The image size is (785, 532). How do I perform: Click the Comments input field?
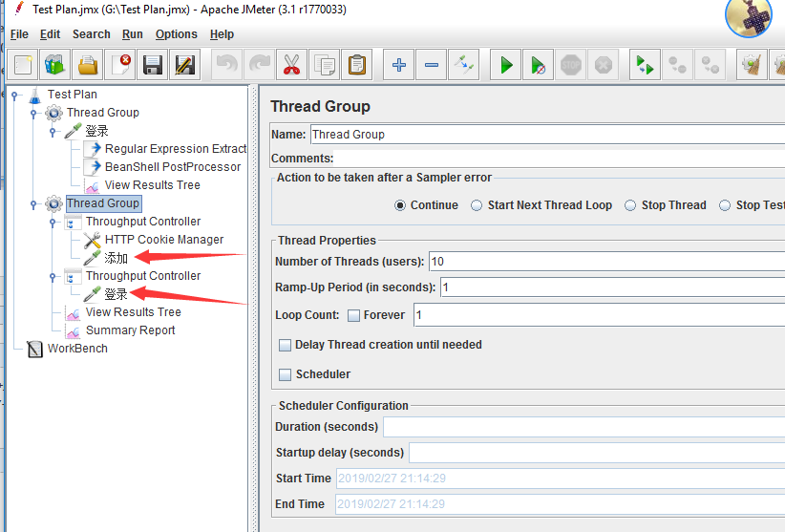pos(560,159)
